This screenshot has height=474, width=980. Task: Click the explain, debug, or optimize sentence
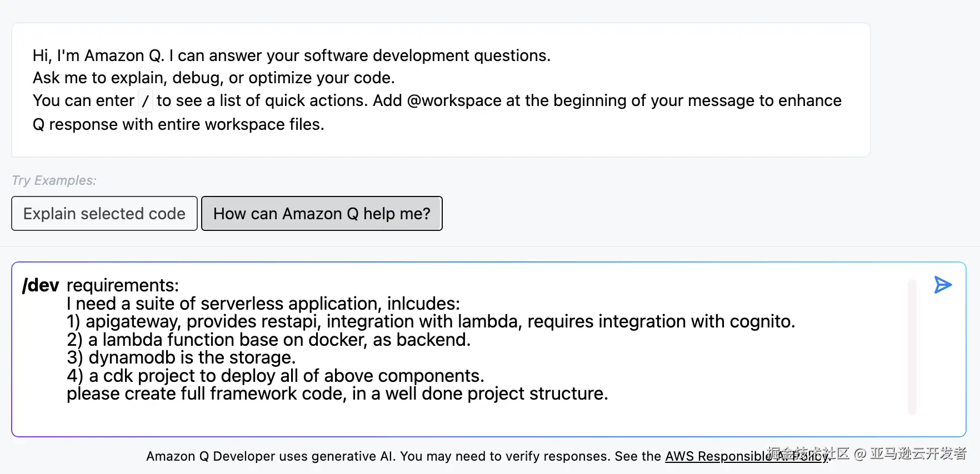click(214, 78)
